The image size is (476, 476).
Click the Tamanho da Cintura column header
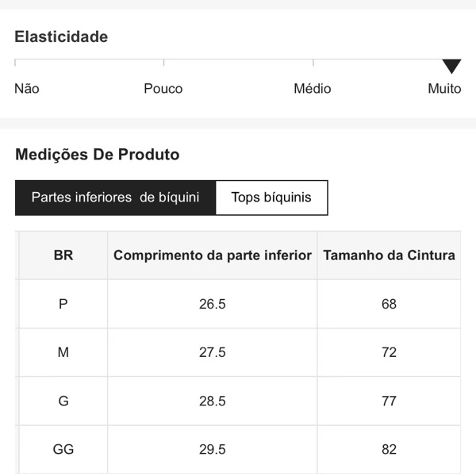pyautogui.click(x=389, y=255)
